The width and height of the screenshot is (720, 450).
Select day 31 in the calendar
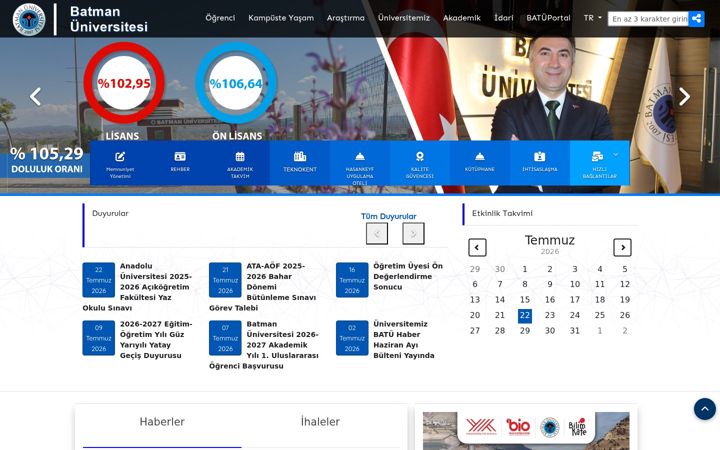(x=575, y=331)
